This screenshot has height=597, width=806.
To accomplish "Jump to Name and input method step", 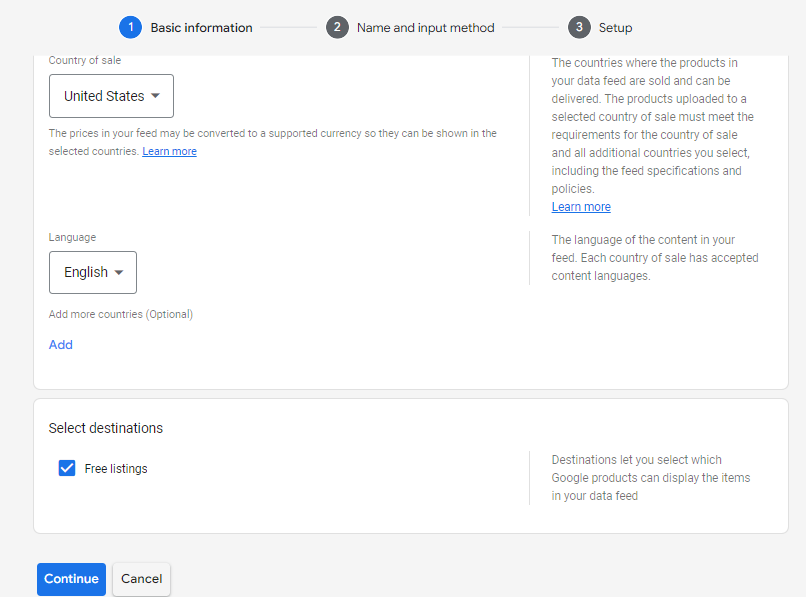I will (x=425, y=28).
